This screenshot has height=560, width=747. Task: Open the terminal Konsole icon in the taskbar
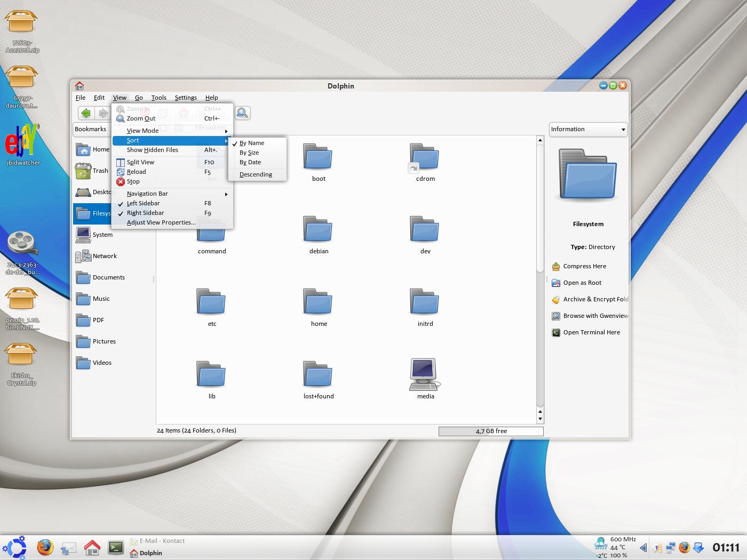(116, 548)
